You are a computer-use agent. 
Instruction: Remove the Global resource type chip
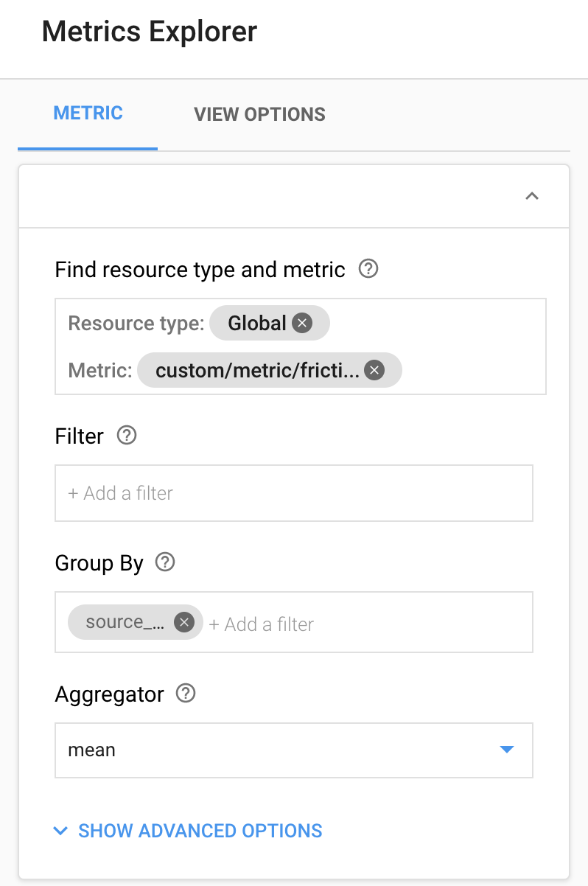[302, 323]
